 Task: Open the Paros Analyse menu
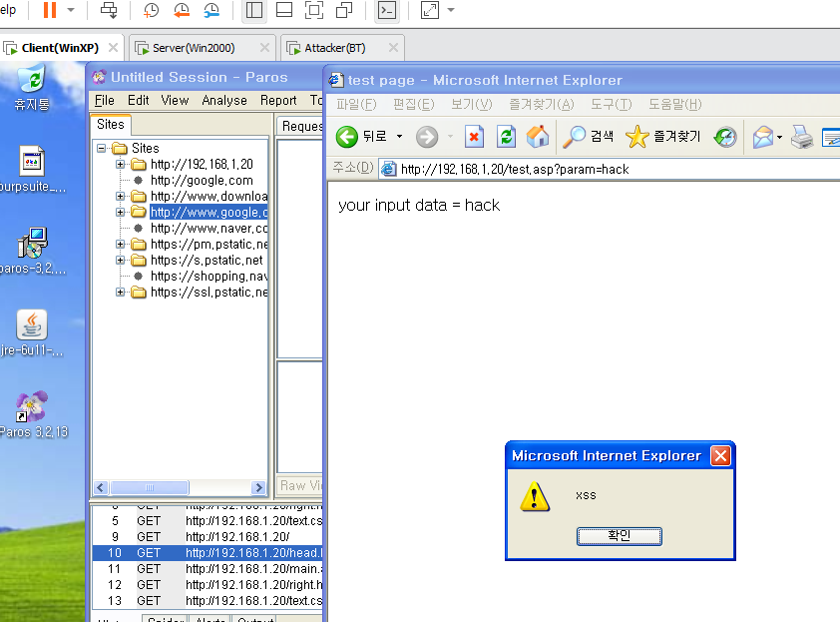click(x=224, y=101)
